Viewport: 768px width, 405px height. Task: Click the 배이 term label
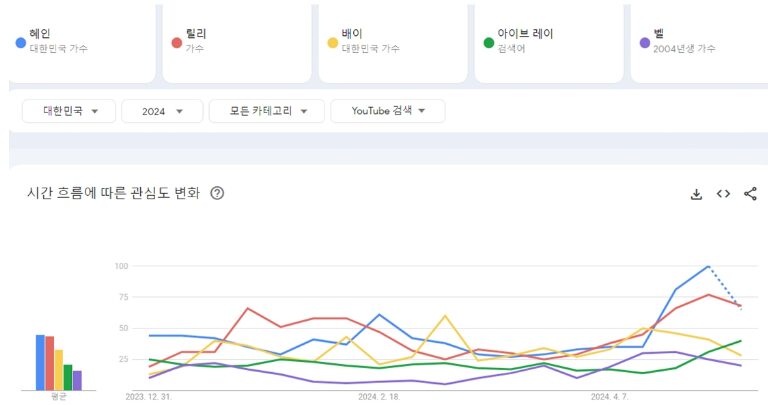[x=351, y=34]
